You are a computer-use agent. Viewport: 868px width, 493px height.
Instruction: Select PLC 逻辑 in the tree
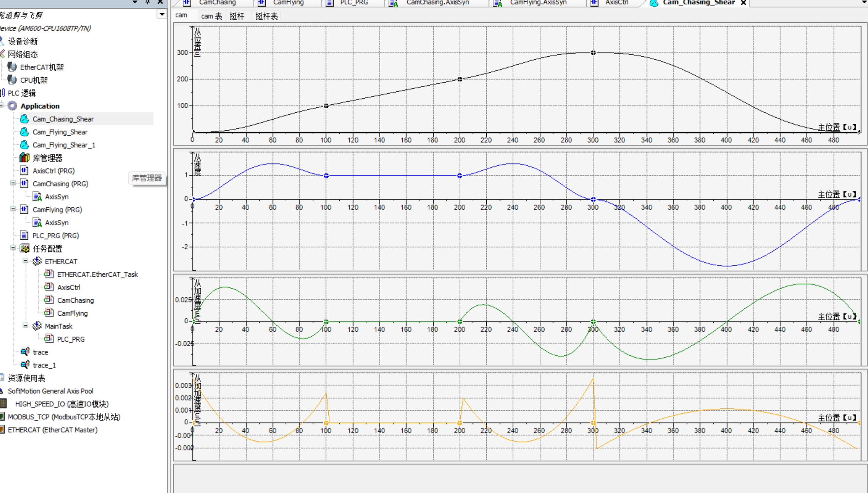click(22, 93)
